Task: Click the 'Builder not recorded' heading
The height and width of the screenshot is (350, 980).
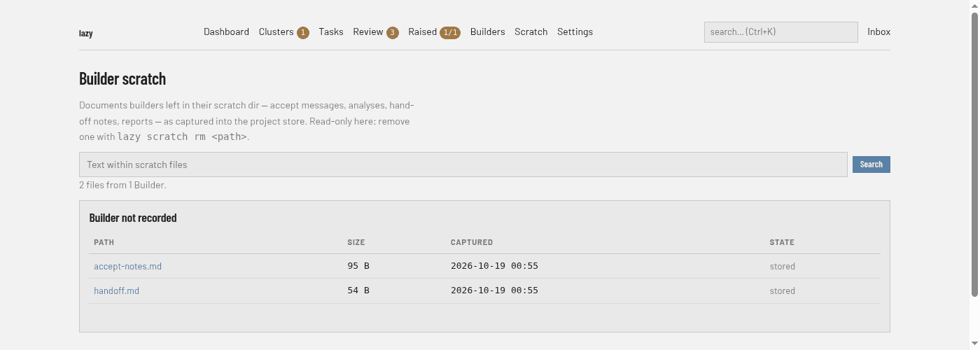Action: 133,218
